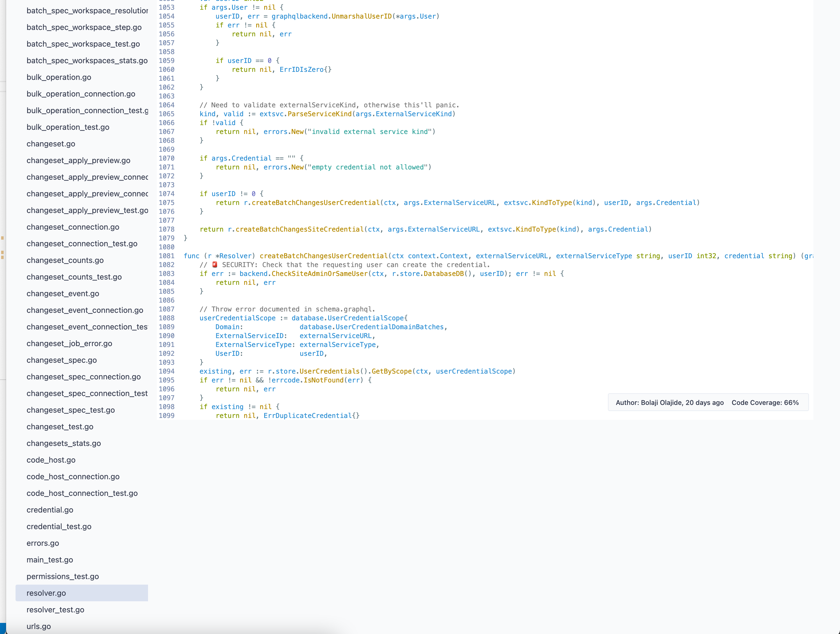Screen dimensions: 840x634
Task: Open changeset_job_error.go file
Action: pos(70,343)
